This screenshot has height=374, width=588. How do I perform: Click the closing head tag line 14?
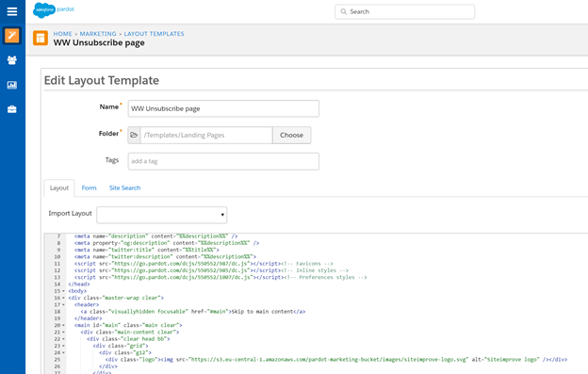click(79, 285)
